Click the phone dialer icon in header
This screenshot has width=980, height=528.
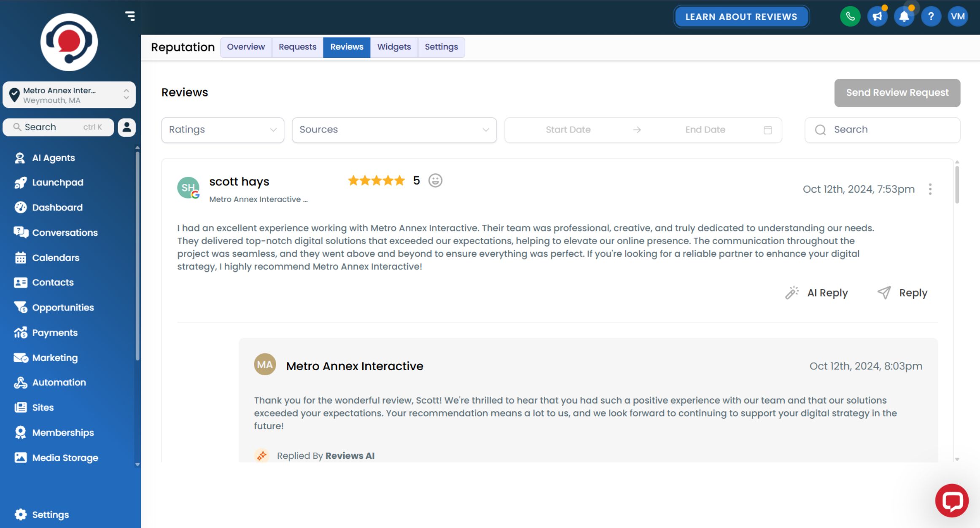point(850,17)
